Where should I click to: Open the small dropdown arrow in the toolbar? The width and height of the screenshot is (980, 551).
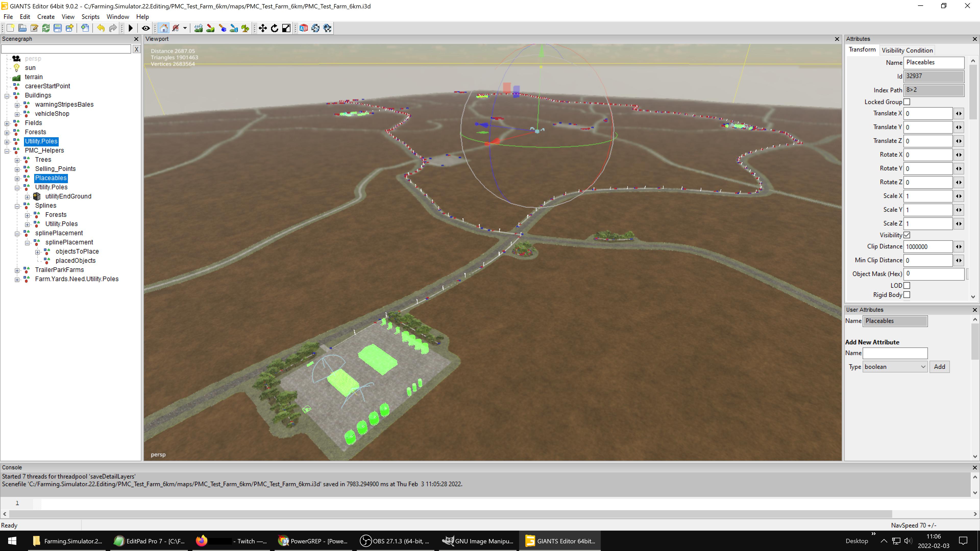[185, 28]
